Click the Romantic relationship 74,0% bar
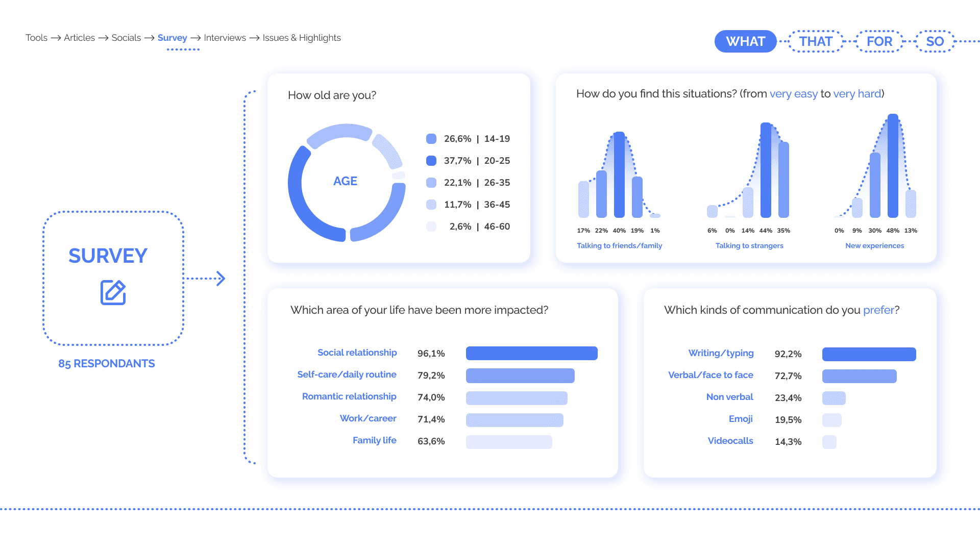Image resolution: width=980 pixels, height=551 pixels. [517, 398]
